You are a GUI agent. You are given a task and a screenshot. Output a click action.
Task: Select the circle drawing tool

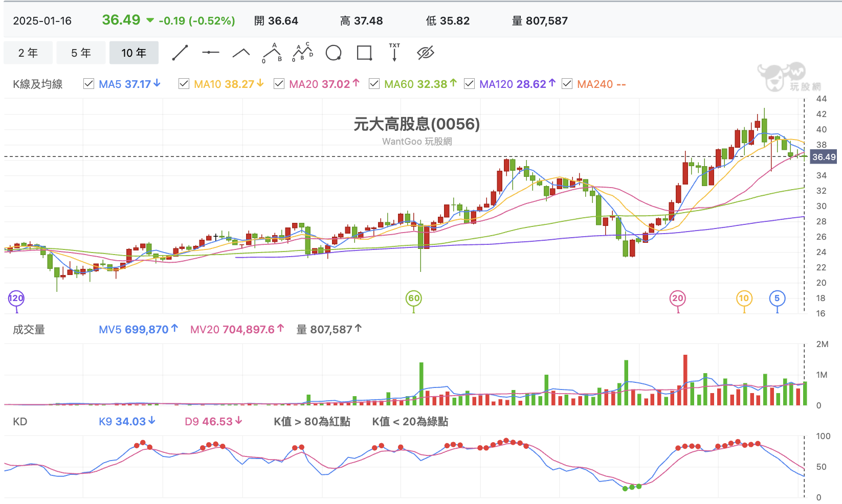334,53
